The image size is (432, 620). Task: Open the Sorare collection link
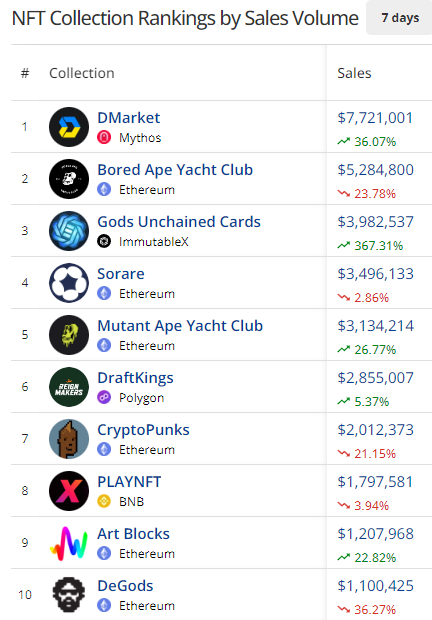pos(121,274)
